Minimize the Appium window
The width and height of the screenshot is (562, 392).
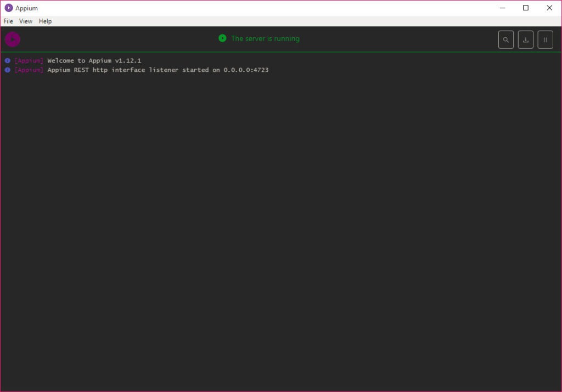[x=503, y=8]
